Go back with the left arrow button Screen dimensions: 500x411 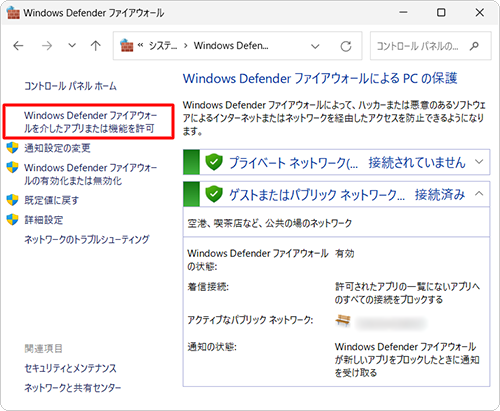tap(18, 45)
